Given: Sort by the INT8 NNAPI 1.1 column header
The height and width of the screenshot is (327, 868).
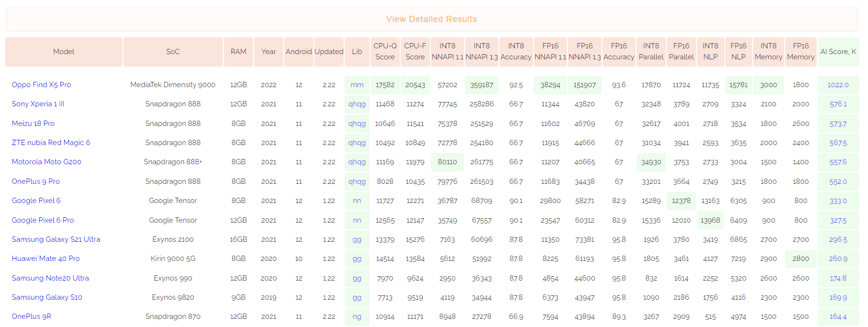Looking at the screenshot, I should tap(448, 52).
